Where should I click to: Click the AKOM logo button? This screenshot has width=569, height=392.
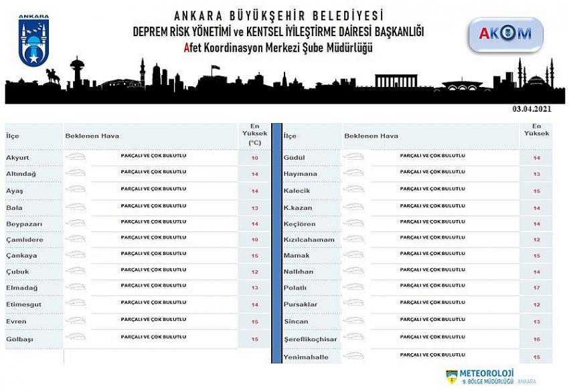coord(505,34)
